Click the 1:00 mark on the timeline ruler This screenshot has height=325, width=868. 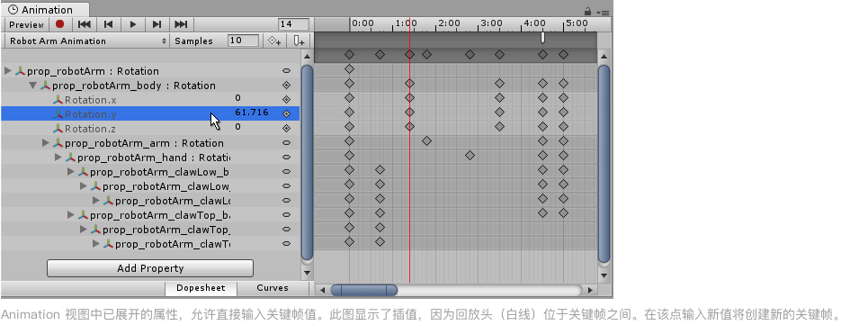click(407, 23)
